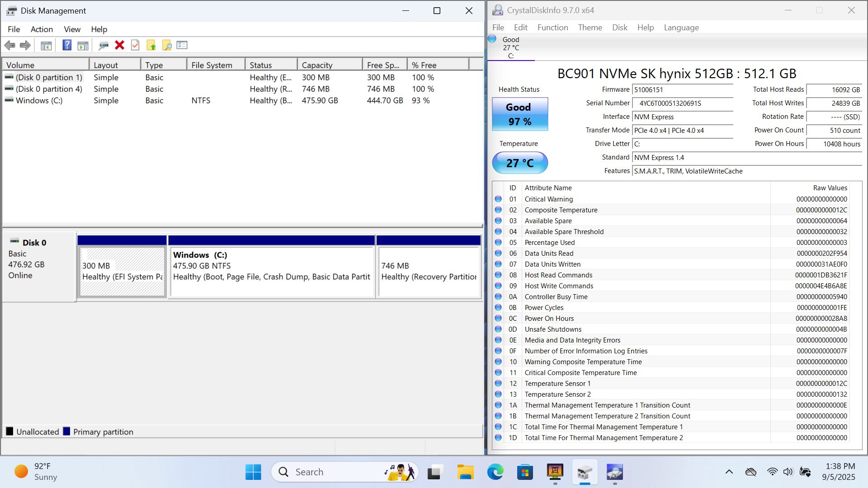
Task: Open the Edit menu in CrystalDiskInfo
Action: [520, 27]
